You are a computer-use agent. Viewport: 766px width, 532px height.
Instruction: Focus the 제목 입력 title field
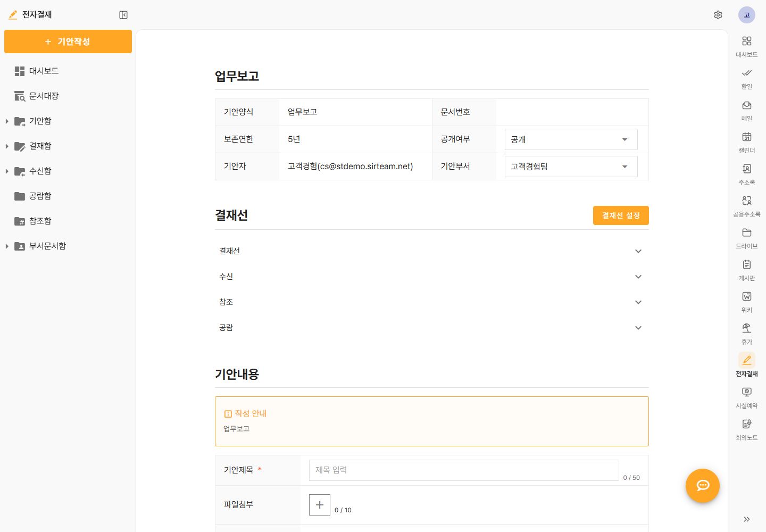point(464,470)
